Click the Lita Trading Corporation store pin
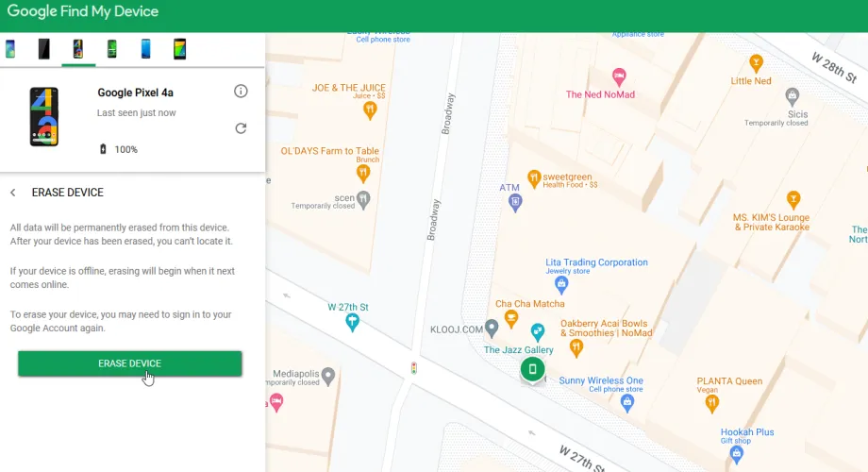Screen dimensions: 868x472 (560, 281)
